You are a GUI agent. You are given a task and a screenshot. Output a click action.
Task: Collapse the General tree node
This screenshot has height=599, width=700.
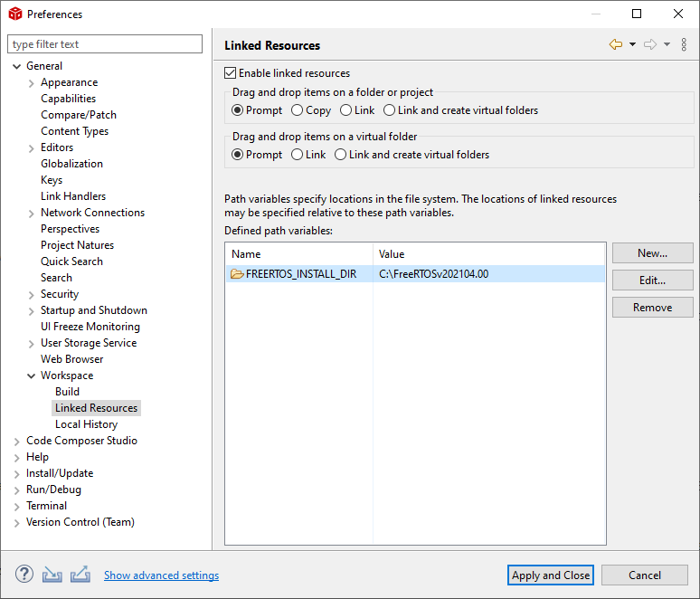point(17,67)
